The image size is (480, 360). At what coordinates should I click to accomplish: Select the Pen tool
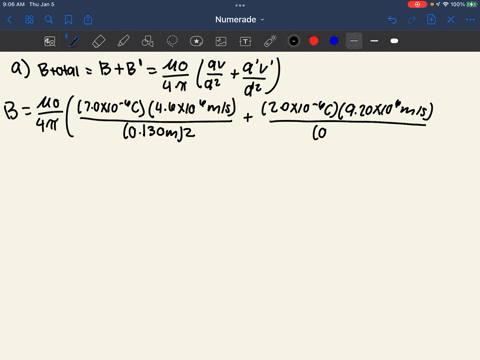pos(74,41)
